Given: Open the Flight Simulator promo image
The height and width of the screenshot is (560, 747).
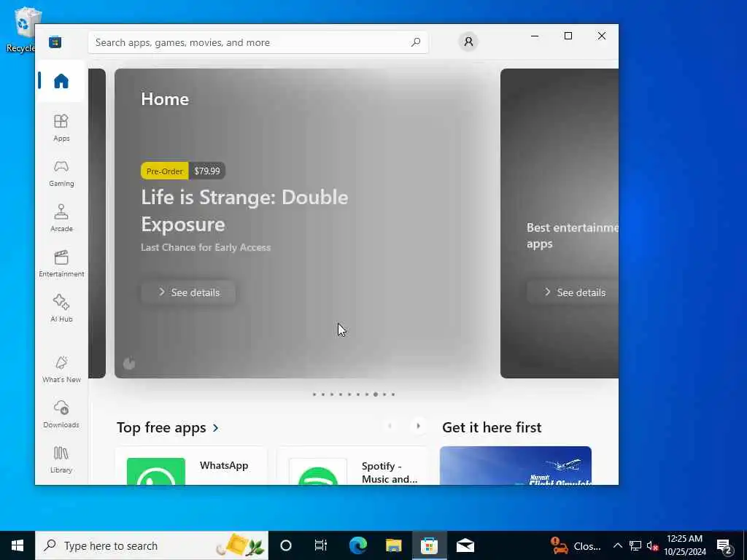Looking at the screenshot, I should point(516,466).
